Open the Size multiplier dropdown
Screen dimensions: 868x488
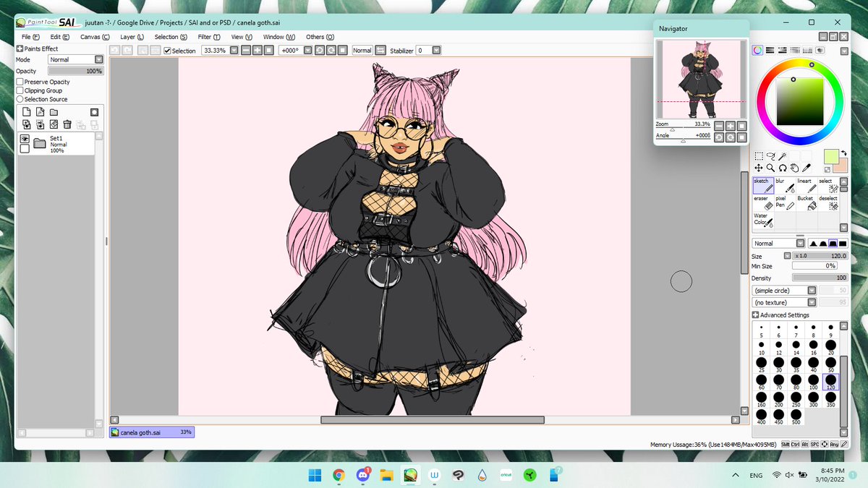788,256
